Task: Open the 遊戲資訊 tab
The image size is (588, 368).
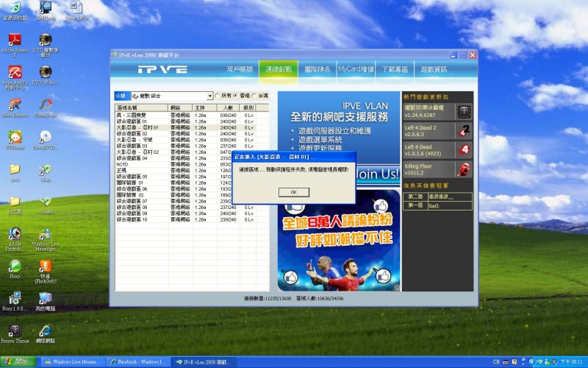Action: click(x=434, y=69)
